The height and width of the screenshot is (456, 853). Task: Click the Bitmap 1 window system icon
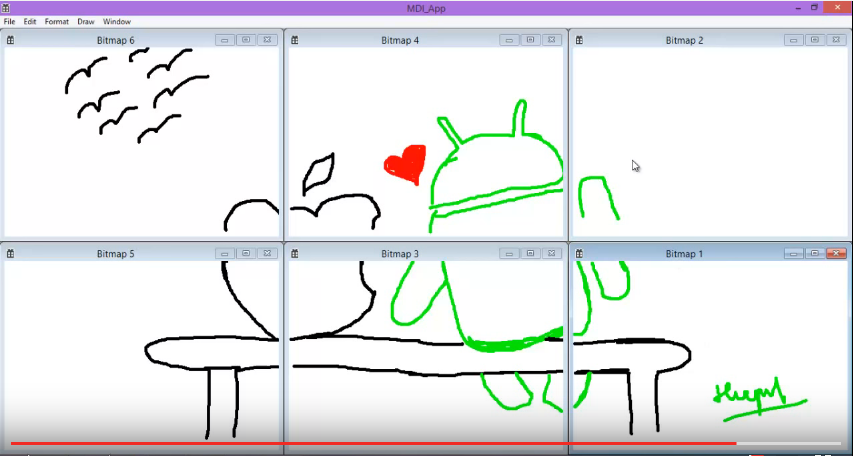[579, 254]
